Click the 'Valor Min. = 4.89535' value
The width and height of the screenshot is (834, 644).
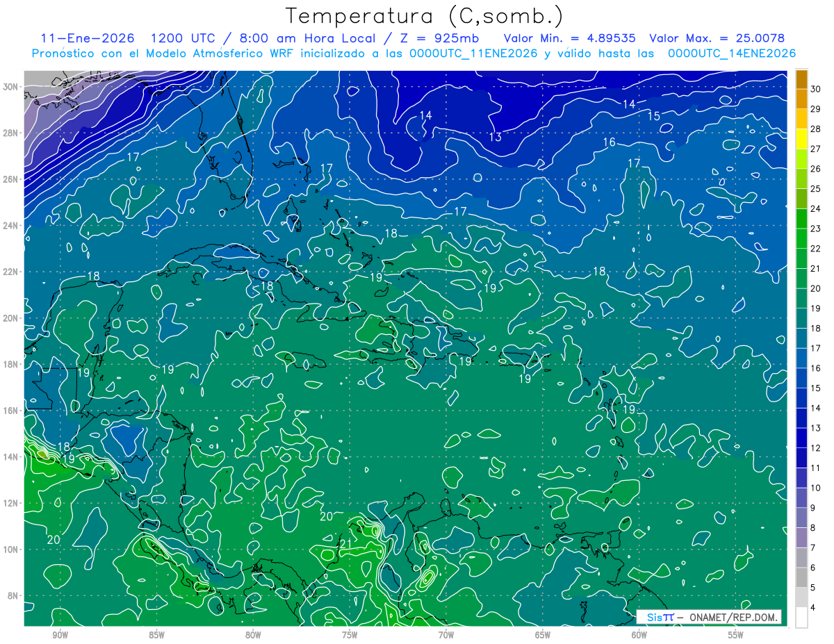coord(569,39)
